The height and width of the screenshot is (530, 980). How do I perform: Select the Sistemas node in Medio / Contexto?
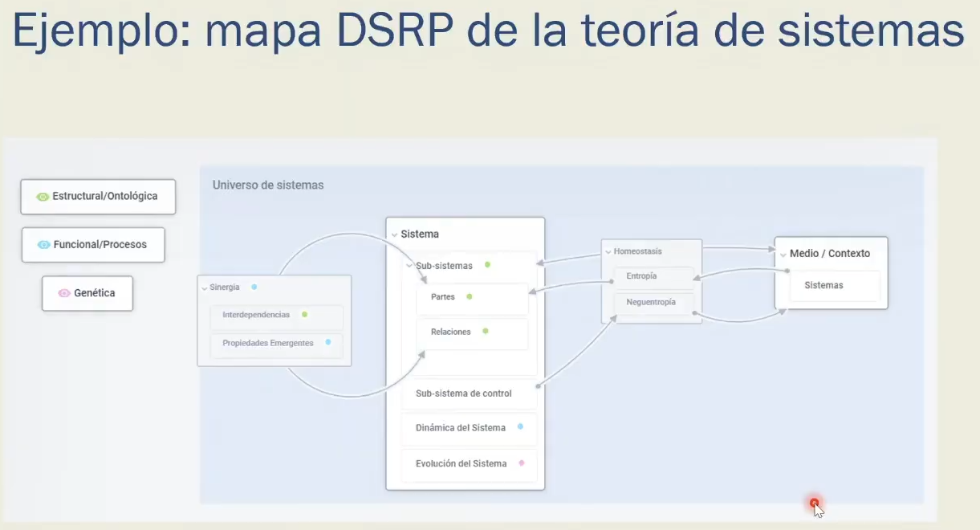835,286
